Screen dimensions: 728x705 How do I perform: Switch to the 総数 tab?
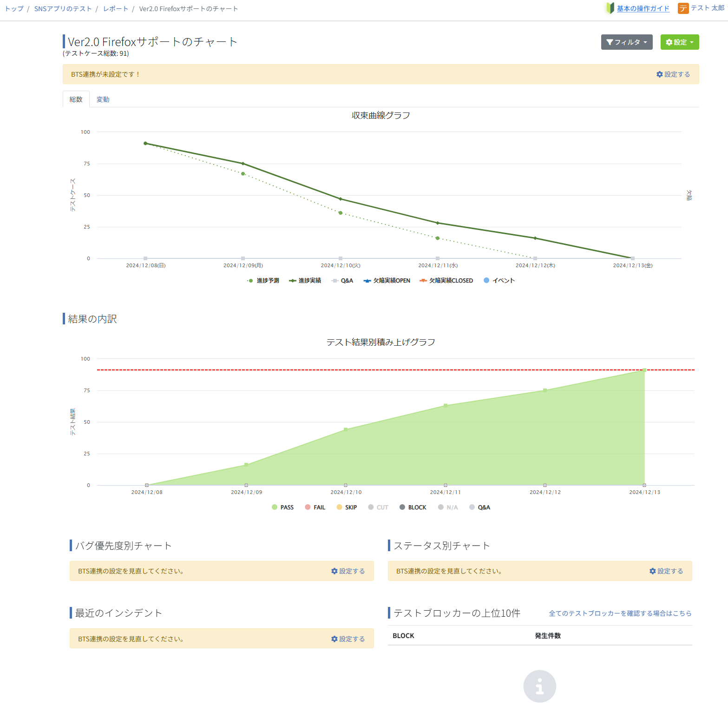pos(76,99)
